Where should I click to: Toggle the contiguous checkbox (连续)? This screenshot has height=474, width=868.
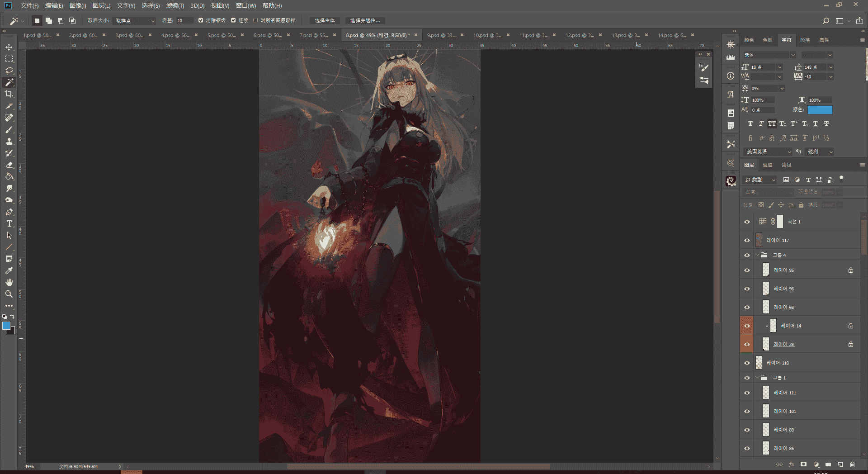pyautogui.click(x=233, y=20)
